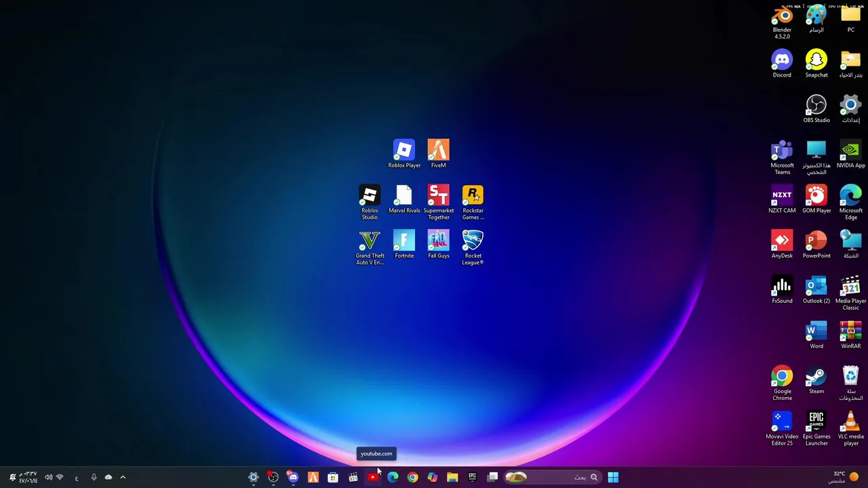
Task: Open Task View on the taskbar
Action: 492,477
